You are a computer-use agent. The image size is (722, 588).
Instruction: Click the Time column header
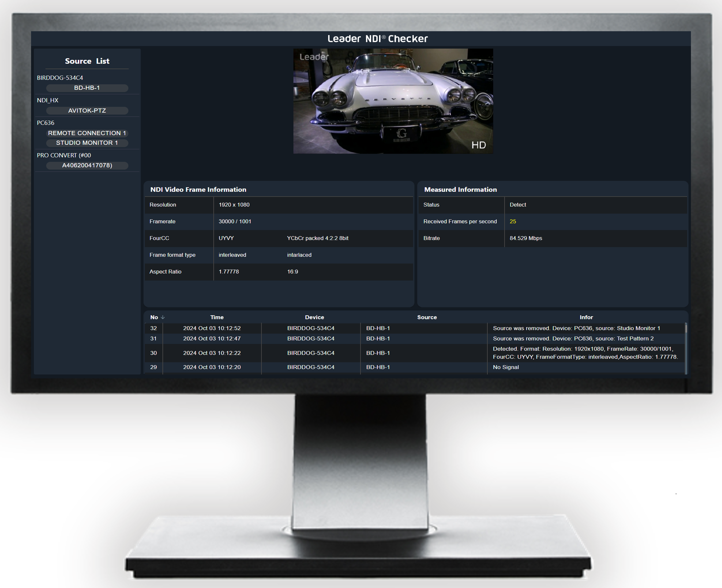pyautogui.click(x=217, y=317)
